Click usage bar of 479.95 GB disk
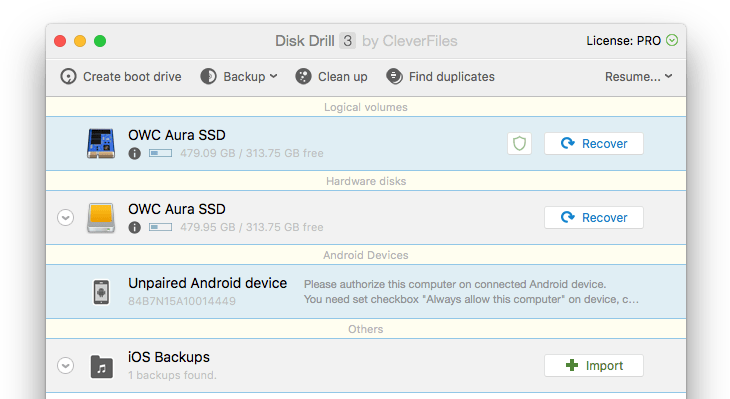The height and width of the screenshot is (399, 730). 160,227
